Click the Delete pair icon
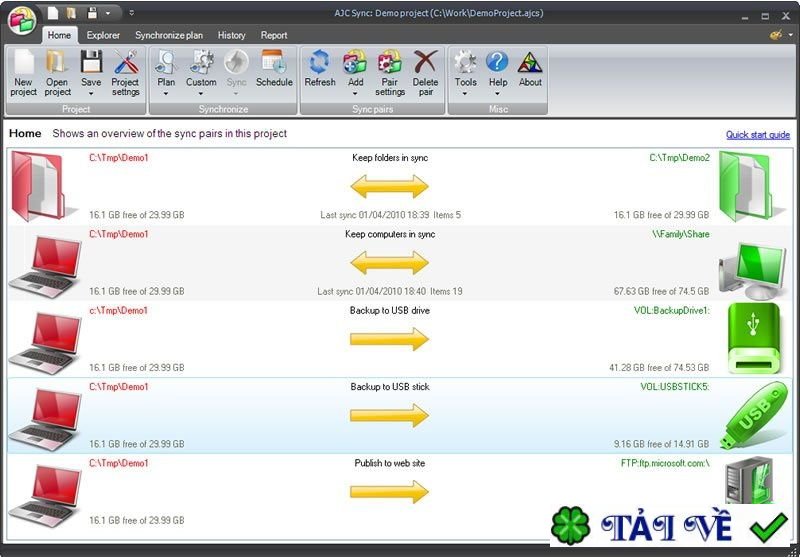This screenshot has width=800, height=557. 425,62
